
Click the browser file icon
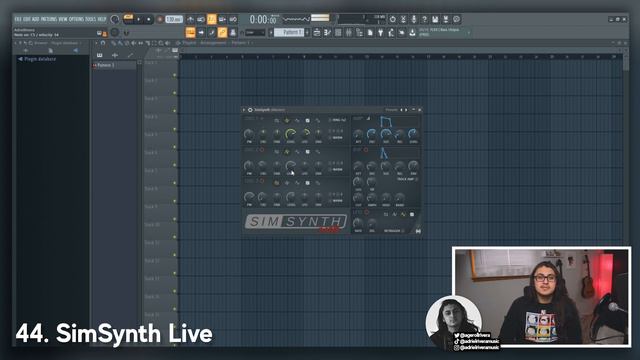point(51,51)
